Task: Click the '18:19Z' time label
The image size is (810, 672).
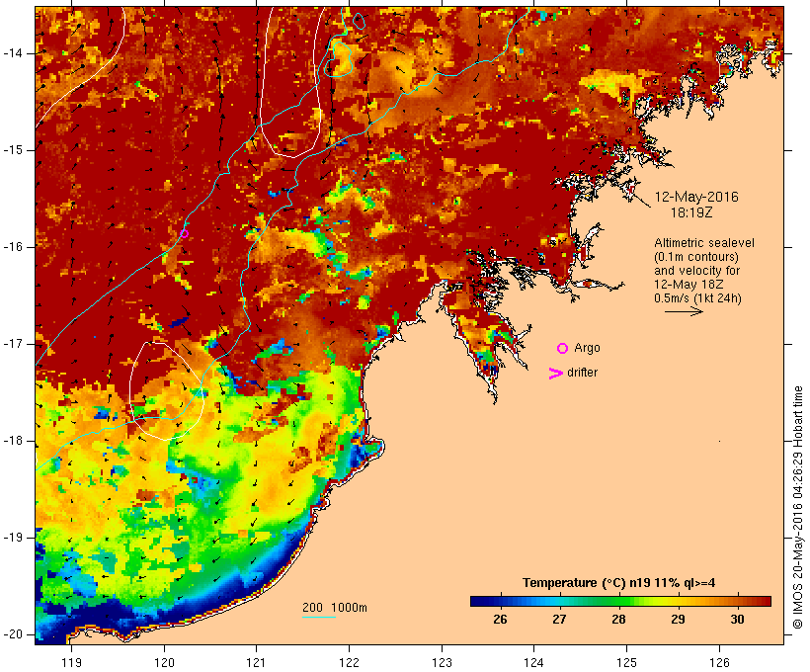Action: pyautogui.click(x=691, y=212)
